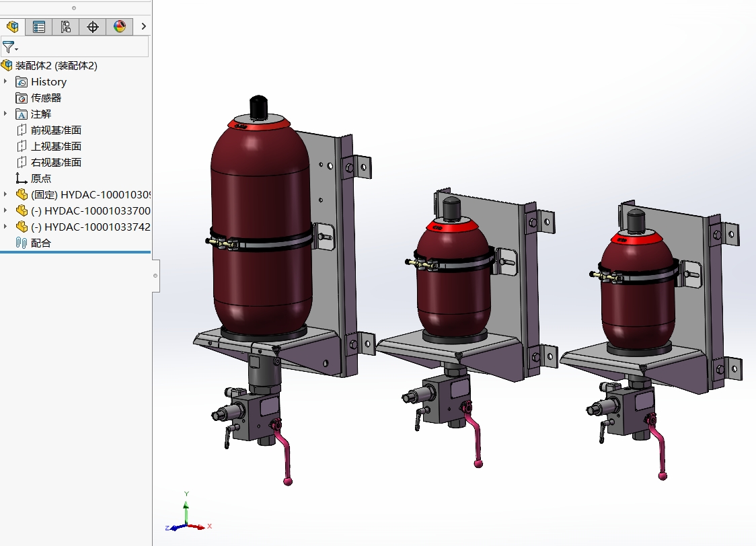
Task: Switch to the ConfigurationManager tab
Action: 65,26
